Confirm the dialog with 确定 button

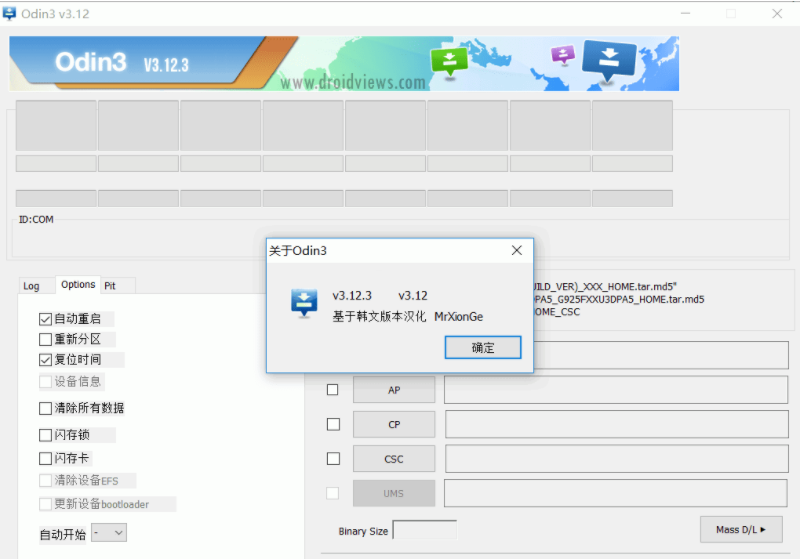click(483, 347)
